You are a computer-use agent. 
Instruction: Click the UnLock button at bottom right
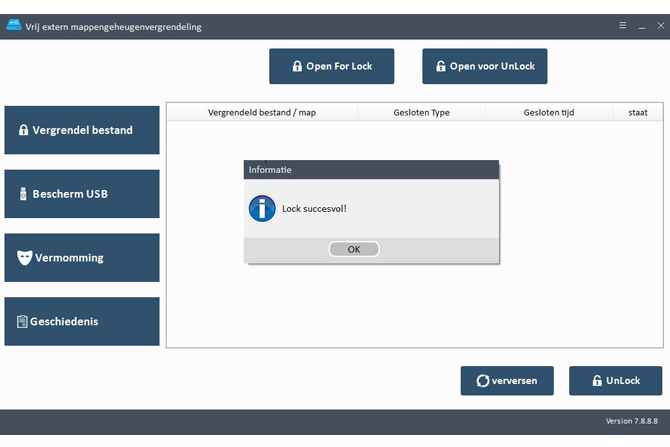pyautogui.click(x=615, y=381)
